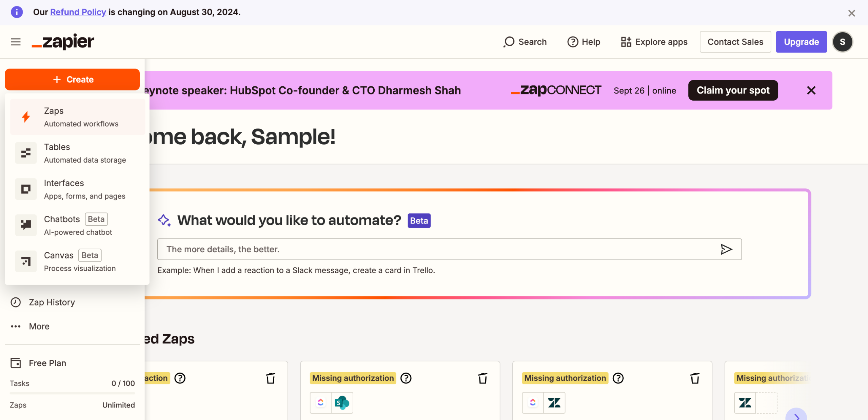This screenshot has width=868, height=420.
Task: Send the automation prompt with arrow icon
Action: [726, 249]
